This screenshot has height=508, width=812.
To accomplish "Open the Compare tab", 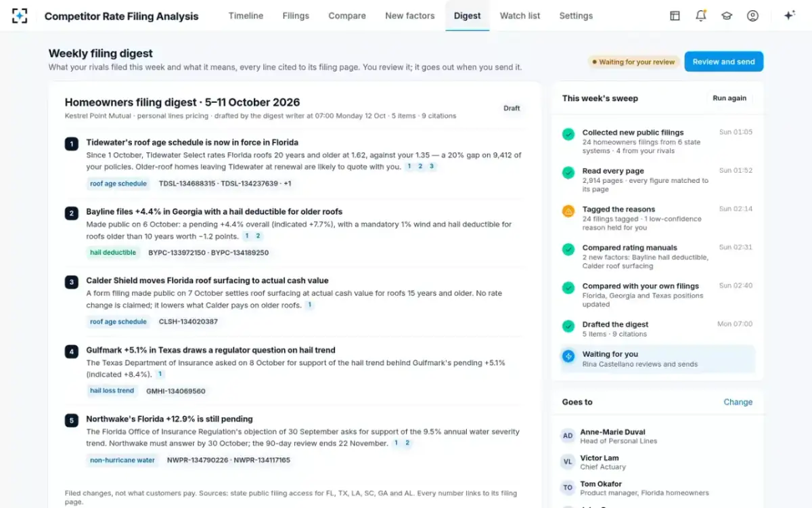I will pos(347,16).
